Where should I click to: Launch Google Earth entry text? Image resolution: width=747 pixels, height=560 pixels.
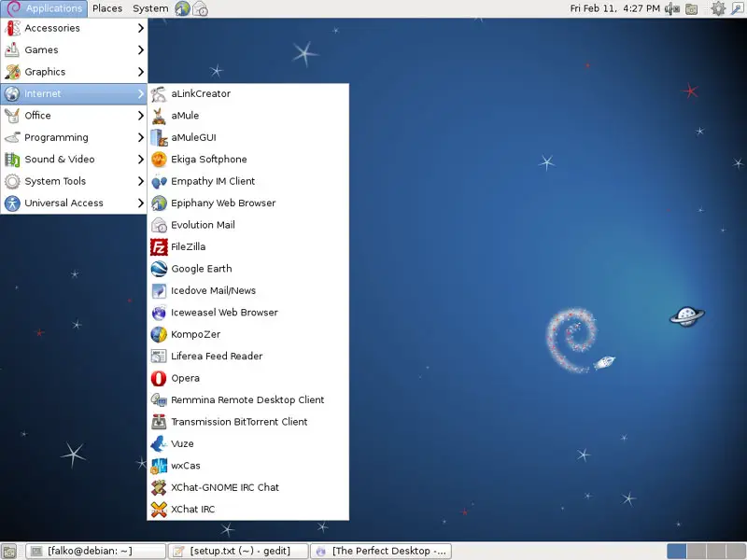(202, 269)
